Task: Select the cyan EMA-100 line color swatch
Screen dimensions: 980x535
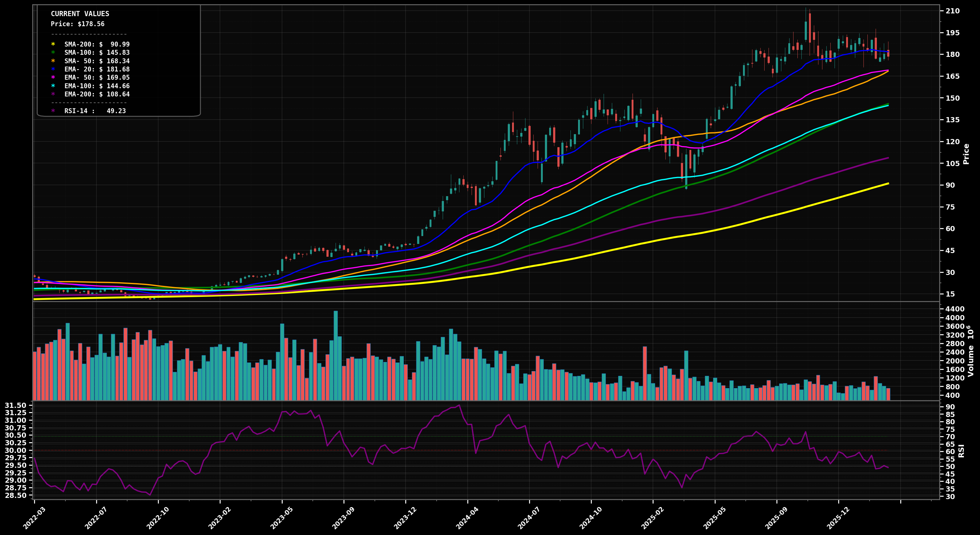Action: click(53, 86)
